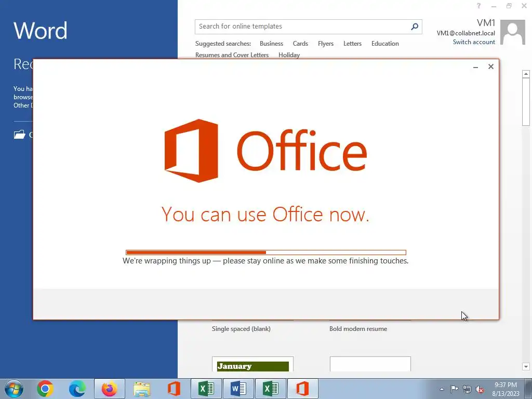Select the Flyers suggested search
Image resolution: width=532 pixels, height=399 pixels.
point(326,44)
